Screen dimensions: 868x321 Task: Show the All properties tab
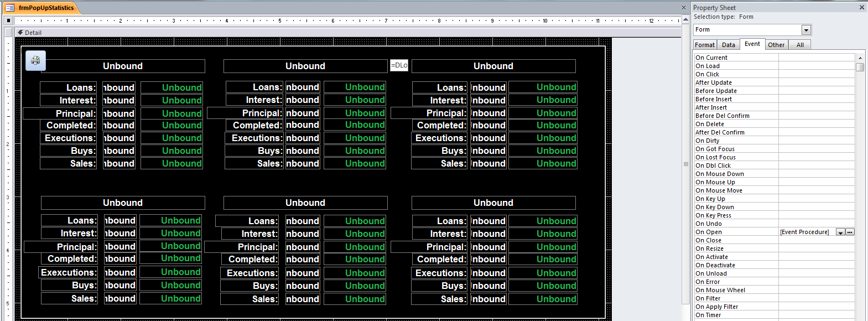pyautogui.click(x=800, y=45)
